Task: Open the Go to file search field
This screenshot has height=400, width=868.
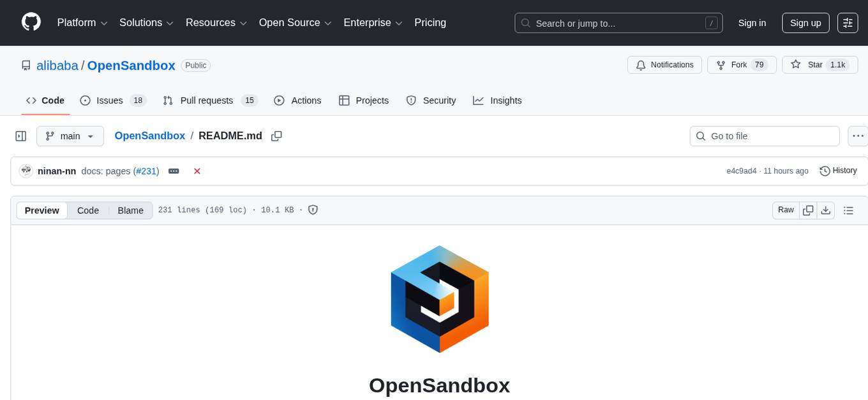Action: point(764,135)
